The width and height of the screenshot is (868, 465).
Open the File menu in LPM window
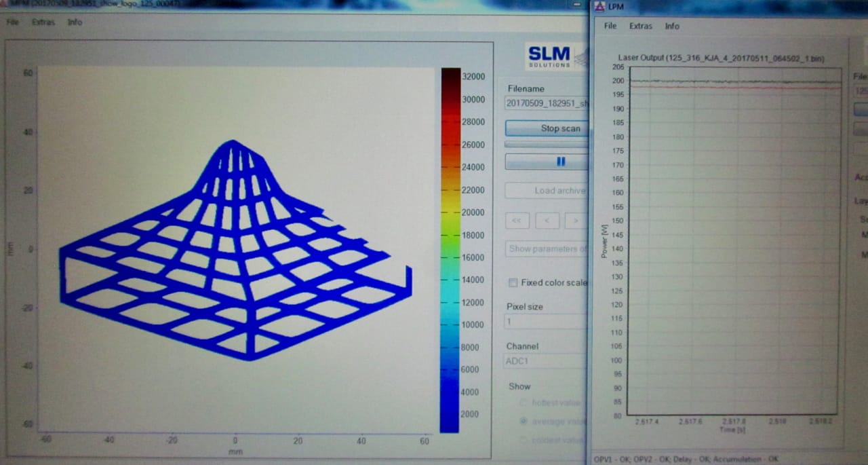click(x=610, y=26)
